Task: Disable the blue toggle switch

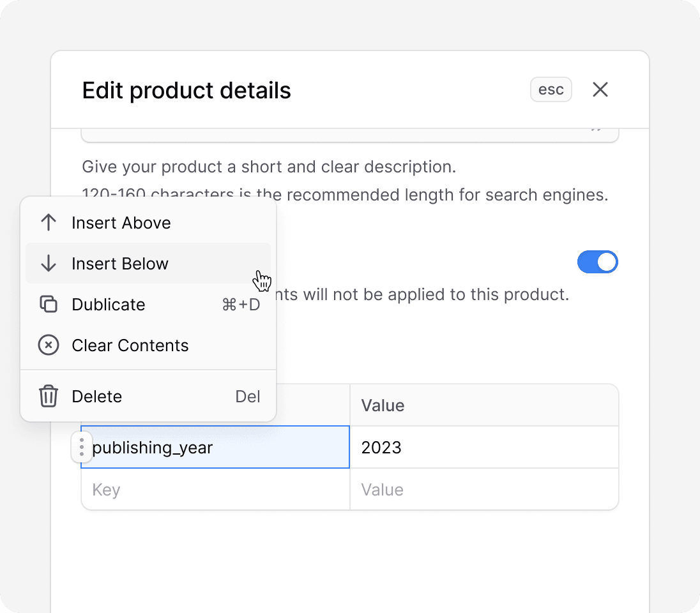Action: pos(598,262)
